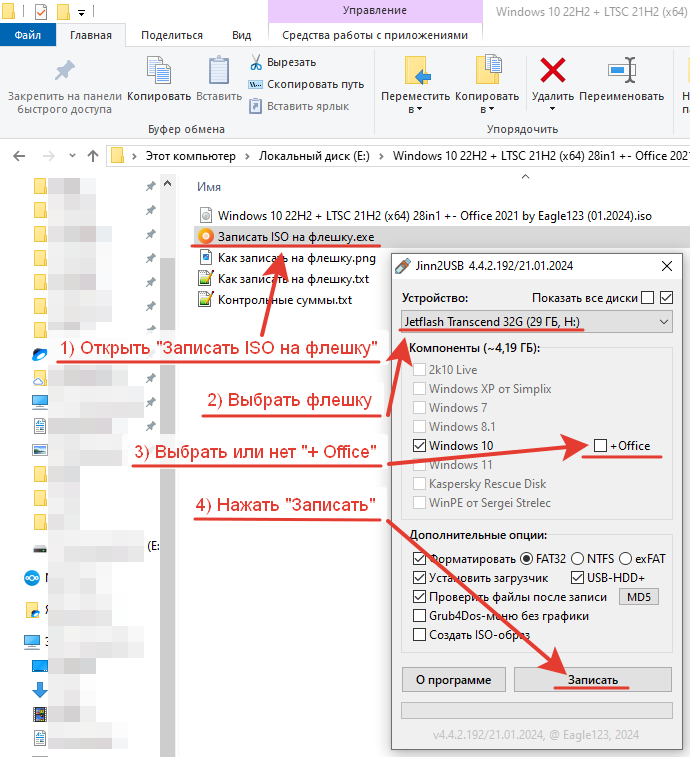The image size is (690, 757).
Task: Enable Создать ISO-образ checkbox
Action: point(419,634)
